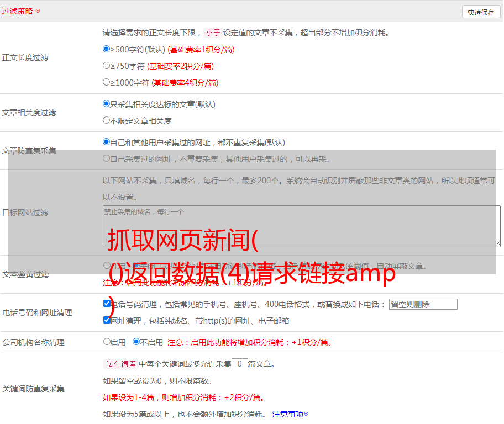This screenshot has height=424, width=504.
Task: Choose 不限定文章相关度 option
Action: 106,120
